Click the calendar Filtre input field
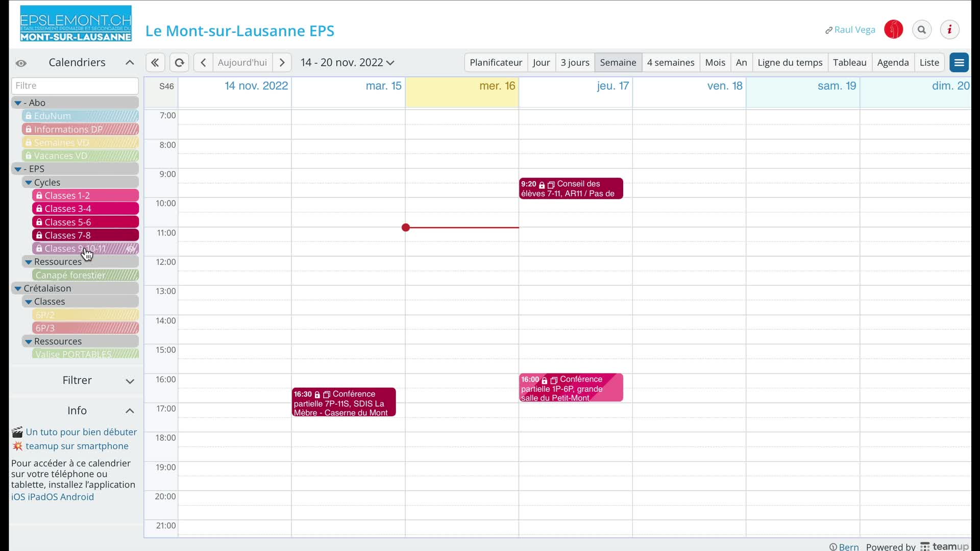 (75, 85)
